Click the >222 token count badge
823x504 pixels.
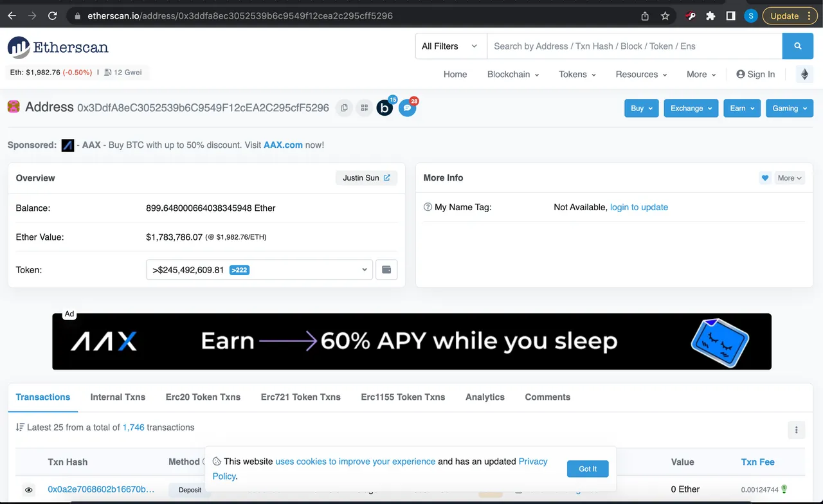[x=239, y=270]
